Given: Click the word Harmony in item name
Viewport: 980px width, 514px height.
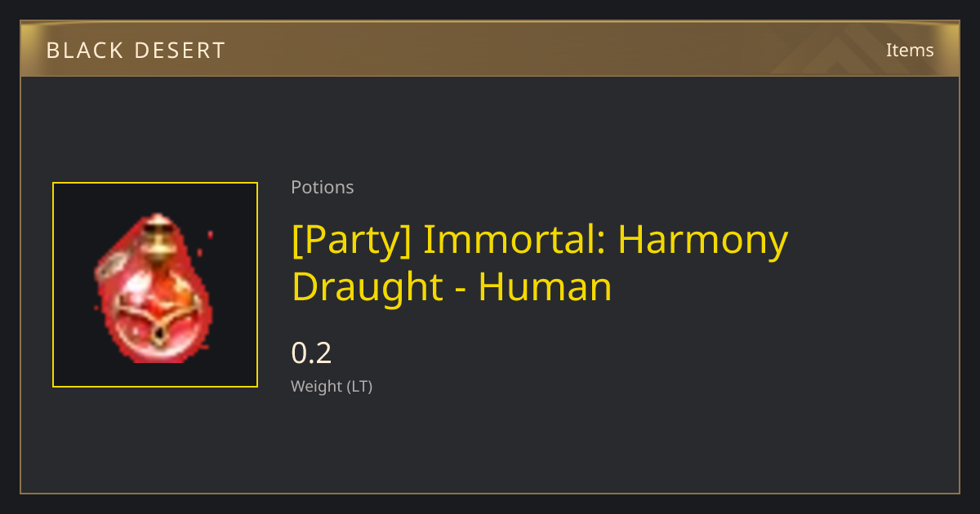Looking at the screenshot, I should coord(703,239).
